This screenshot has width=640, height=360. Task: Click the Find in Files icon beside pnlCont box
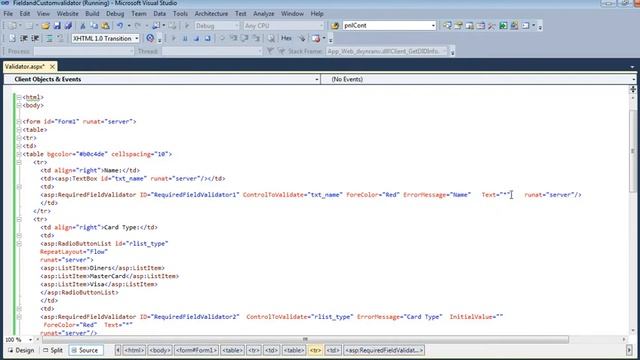335,26
